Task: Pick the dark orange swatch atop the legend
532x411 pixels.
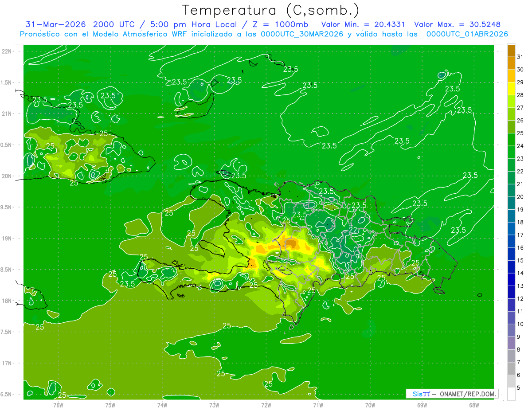Action: click(511, 51)
